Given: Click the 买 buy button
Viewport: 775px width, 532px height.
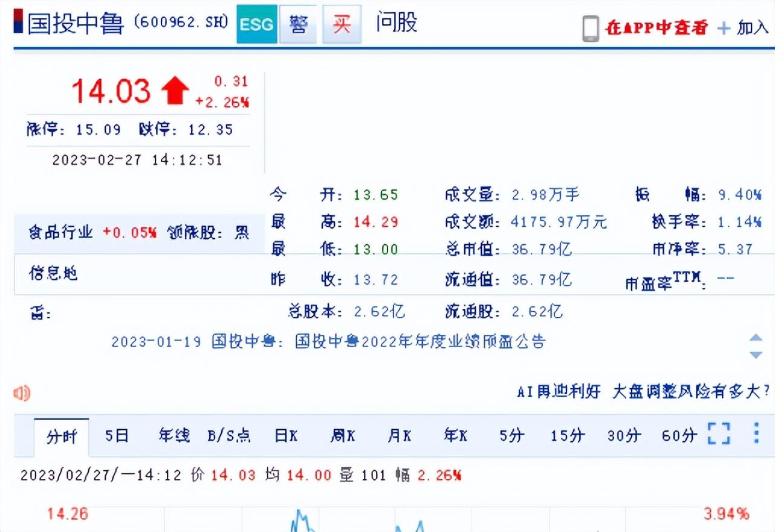Looking at the screenshot, I should [x=342, y=25].
